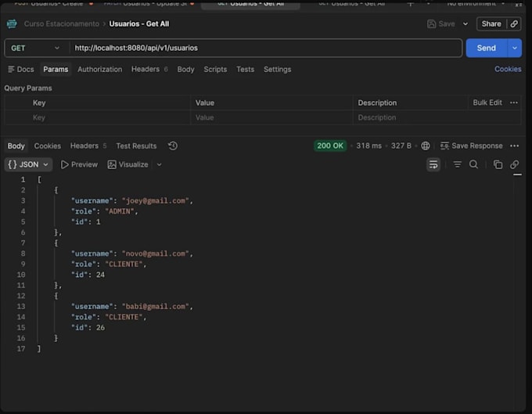Open the query params table options ellipsis
532x414 pixels.
tap(514, 103)
